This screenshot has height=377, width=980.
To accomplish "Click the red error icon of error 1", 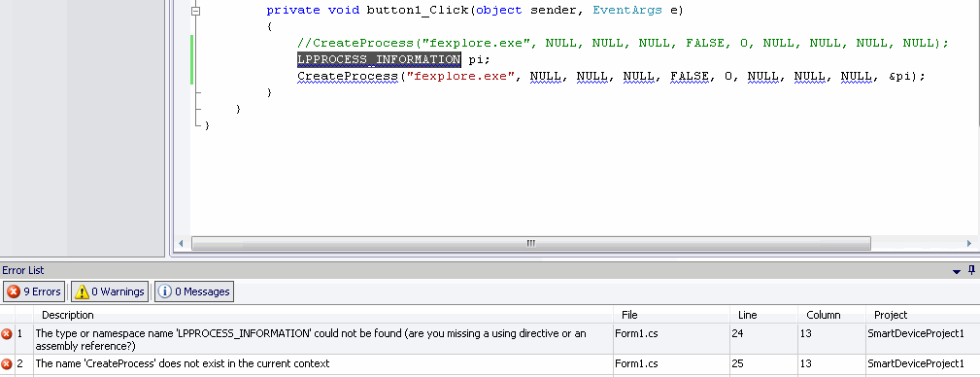I will pos(7,334).
